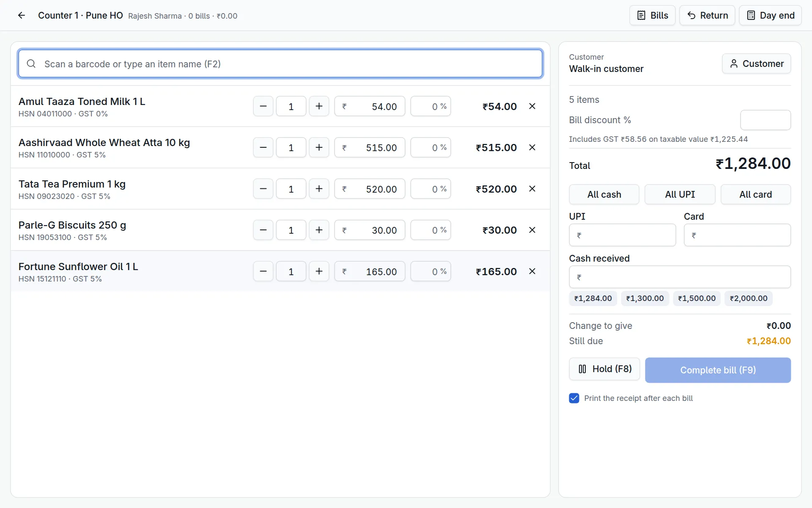Decrease quantity of Parle-G Biscuits
812x508 pixels.
click(263, 230)
